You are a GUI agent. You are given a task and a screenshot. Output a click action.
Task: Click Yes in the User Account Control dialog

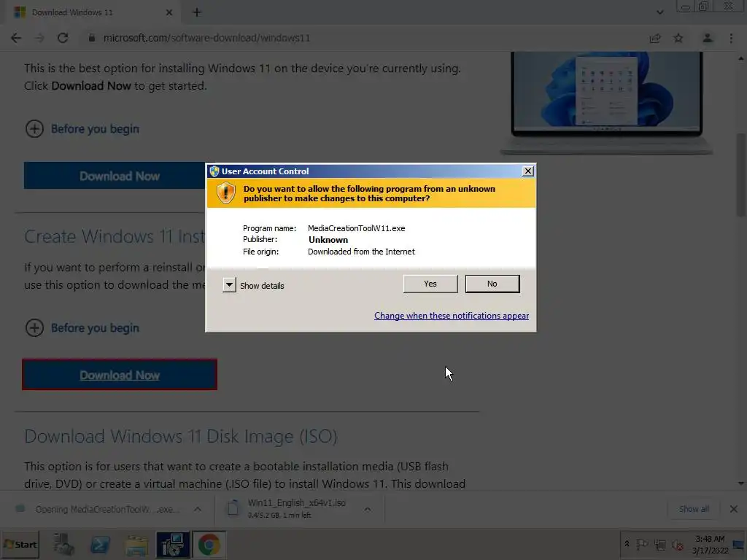(x=430, y=284)
